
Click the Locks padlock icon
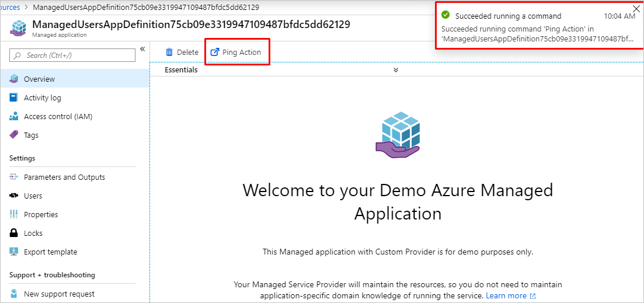pos(14,233)
